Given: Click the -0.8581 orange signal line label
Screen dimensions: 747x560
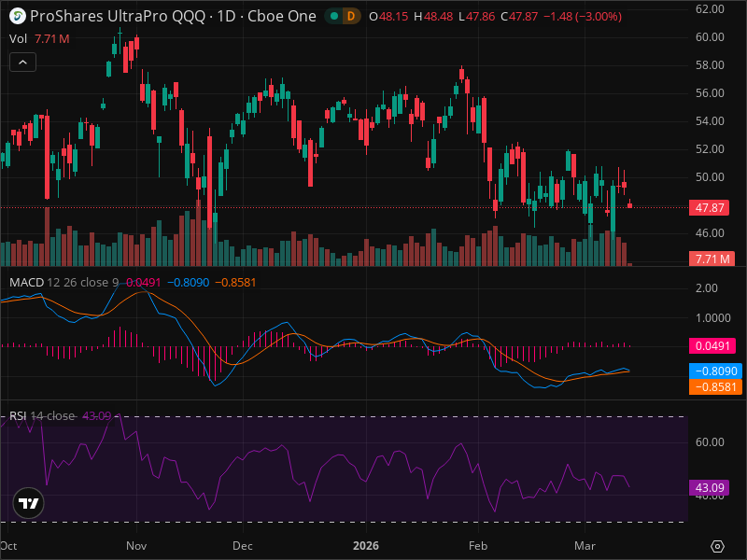Looking at the screenshot, I should [x=715, y=386].
